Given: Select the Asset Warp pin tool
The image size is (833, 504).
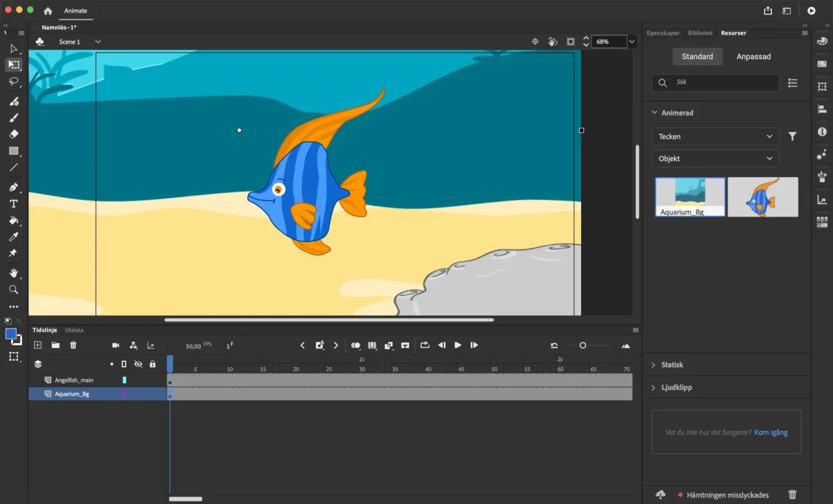Looking at the screenshot, I should tap(13, 253).
